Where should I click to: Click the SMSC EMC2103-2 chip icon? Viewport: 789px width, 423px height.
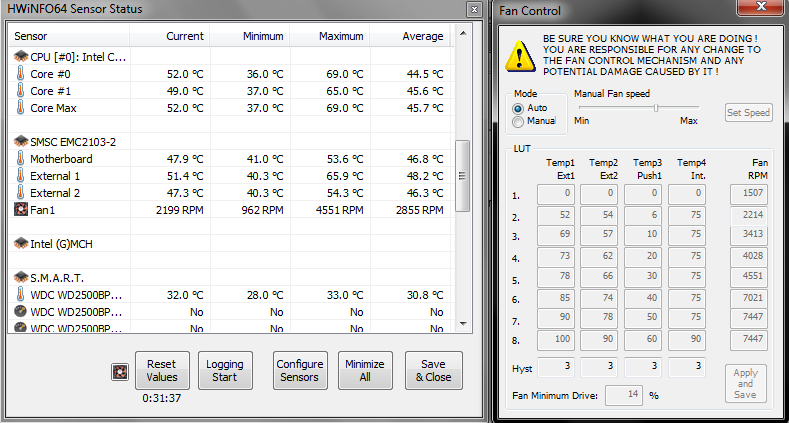(x=21, y=141)
